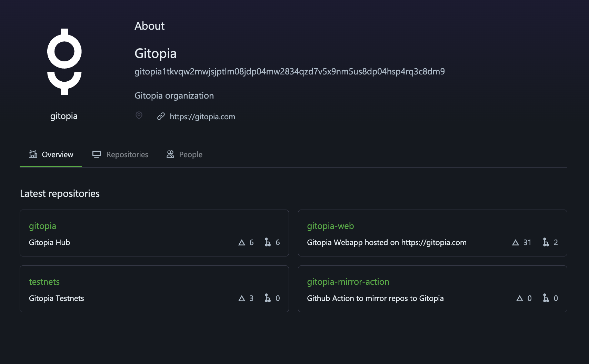
Task: Click the forks icon in gitopia-mirror-action card
Action: (546, 298)
